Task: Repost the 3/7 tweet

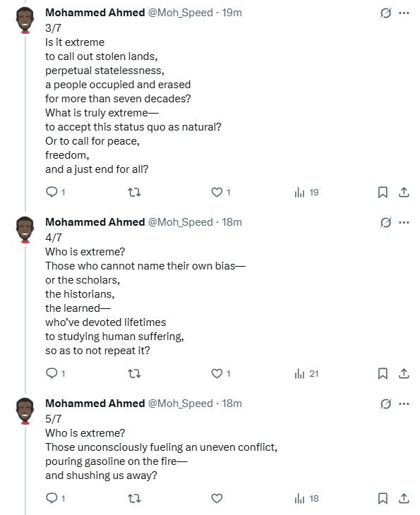Action: tap(134, 192)
